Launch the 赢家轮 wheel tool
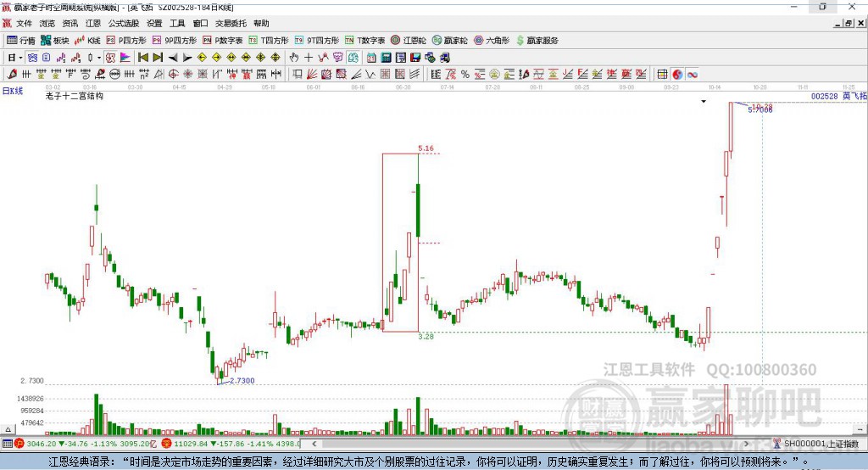Viewport: 868px width, 470px height. [x=449, y=41]
